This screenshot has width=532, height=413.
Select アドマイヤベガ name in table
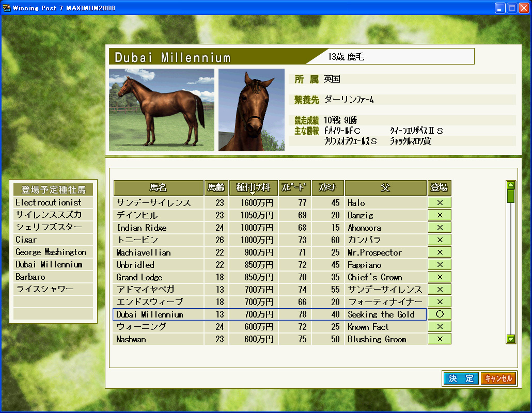click(158, 289)
